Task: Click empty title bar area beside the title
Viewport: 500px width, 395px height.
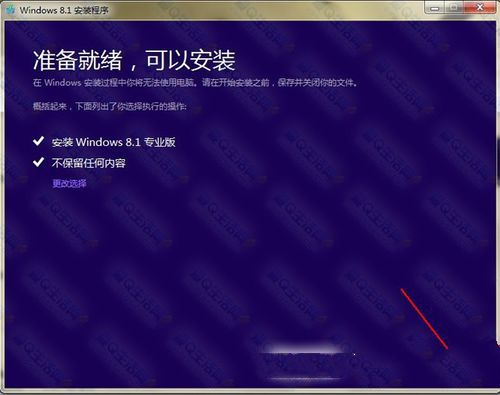Action: 267,10
